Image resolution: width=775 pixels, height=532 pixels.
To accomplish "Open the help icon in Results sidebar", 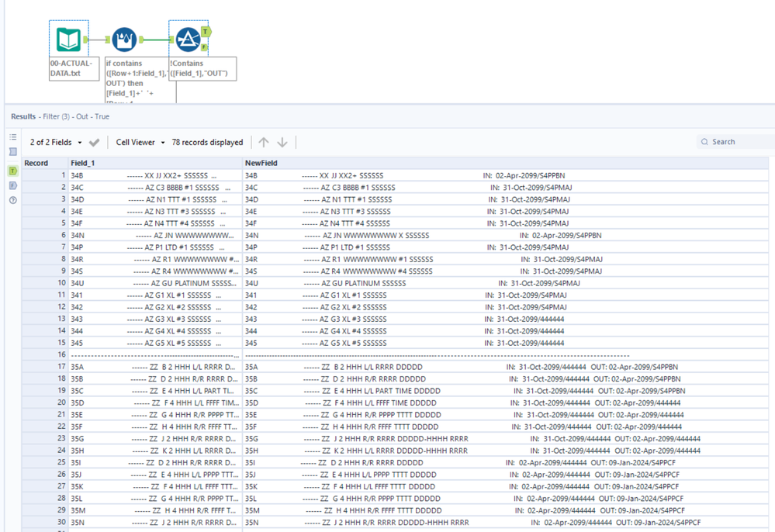I will [x=13, y=200].
